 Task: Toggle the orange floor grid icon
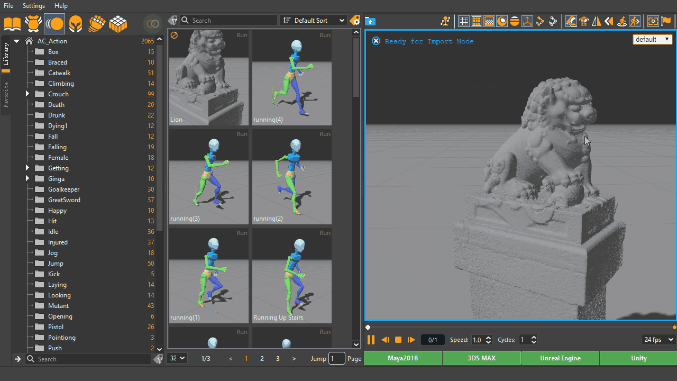tap(476, 21)
